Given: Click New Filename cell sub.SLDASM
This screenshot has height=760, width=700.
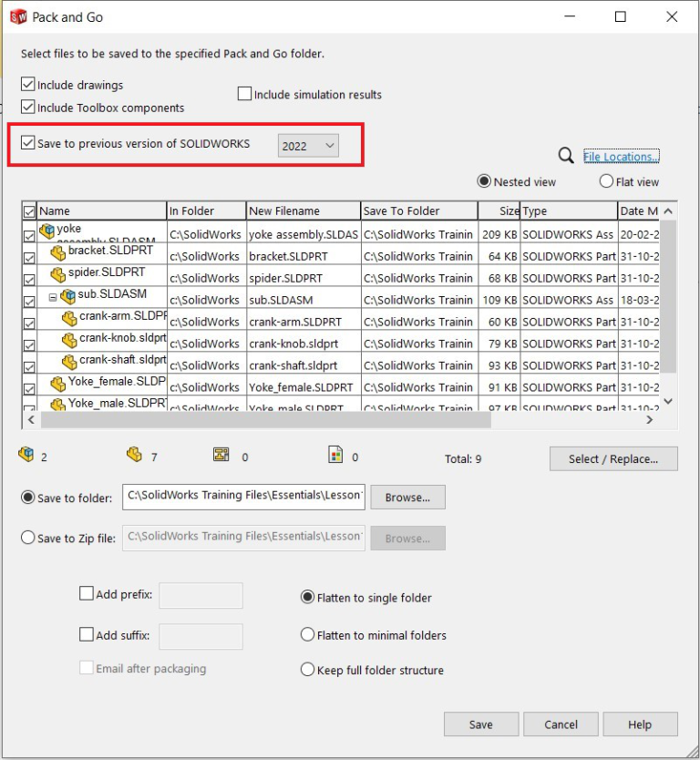Looking at the screenshot, I should click(304, 300).
